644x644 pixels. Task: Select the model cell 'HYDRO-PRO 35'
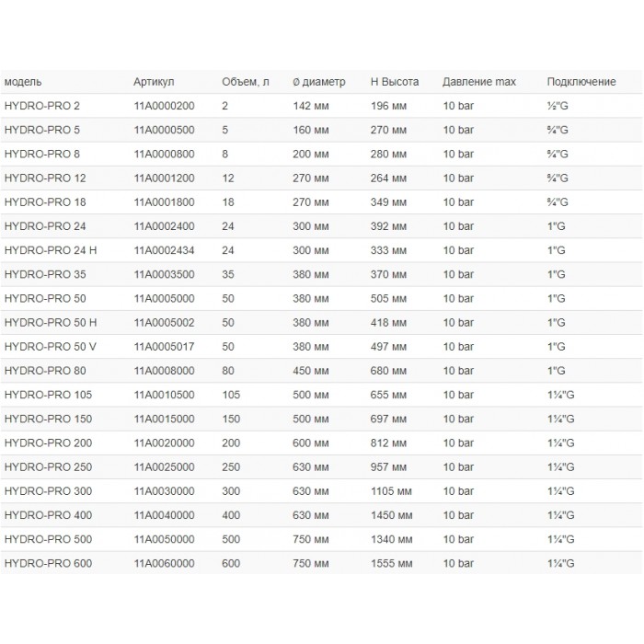click(x=45, y=274)
